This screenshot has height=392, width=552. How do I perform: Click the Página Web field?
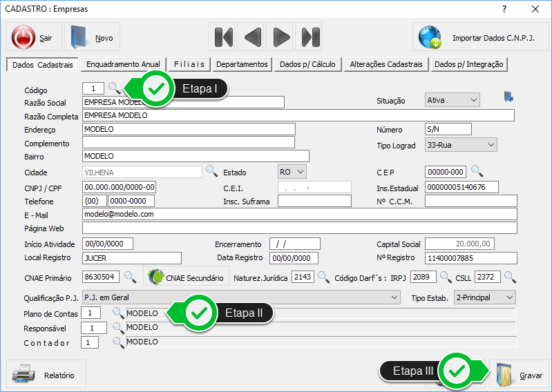point(300,228)
